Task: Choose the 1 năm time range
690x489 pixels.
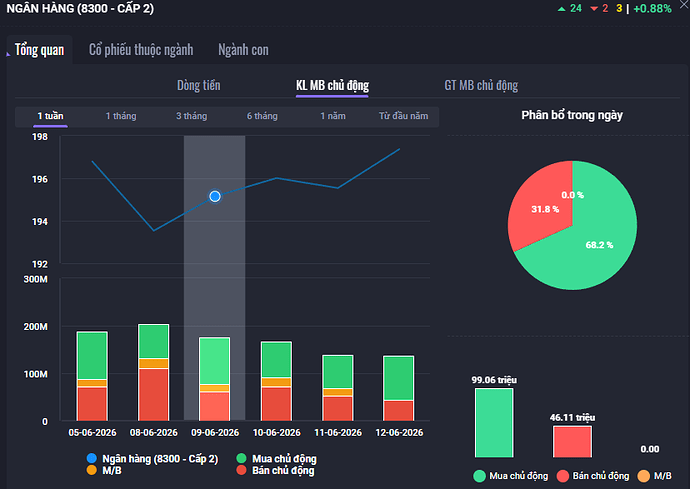Action: (333, 116)
